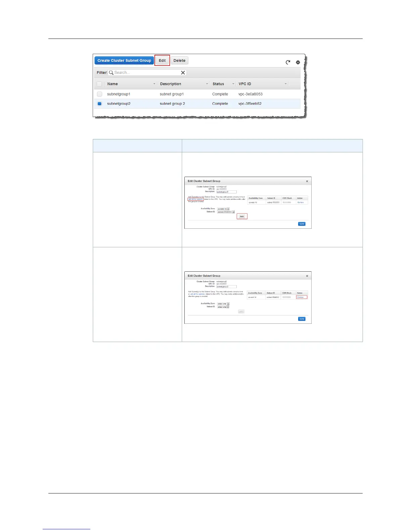
Task: Toggle the select-all checkbox in the table header
Action: [99, 84]
